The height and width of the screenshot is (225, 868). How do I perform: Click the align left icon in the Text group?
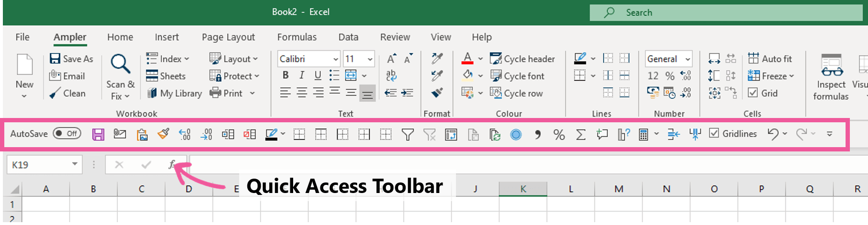coord(286,93)
